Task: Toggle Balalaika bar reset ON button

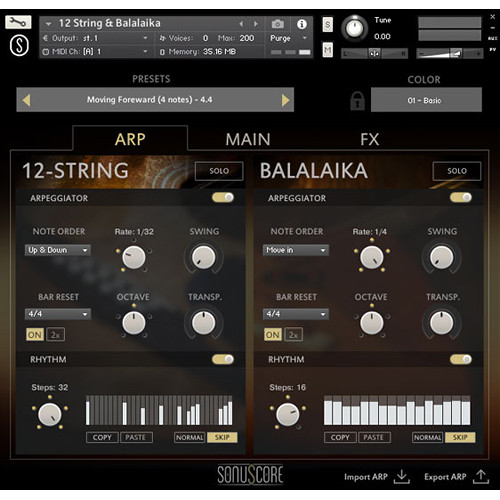Action: tap(273, 334)
